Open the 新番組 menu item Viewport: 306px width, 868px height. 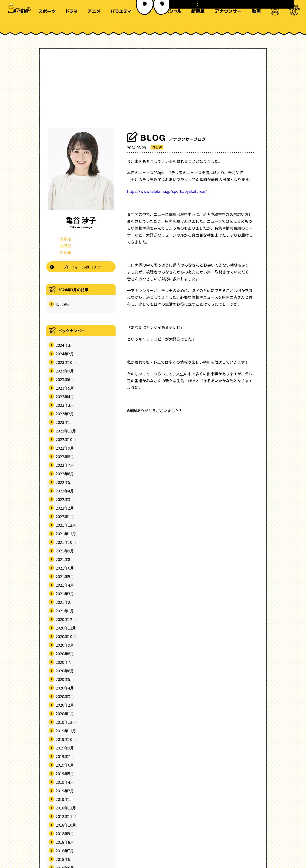point(198,11)
